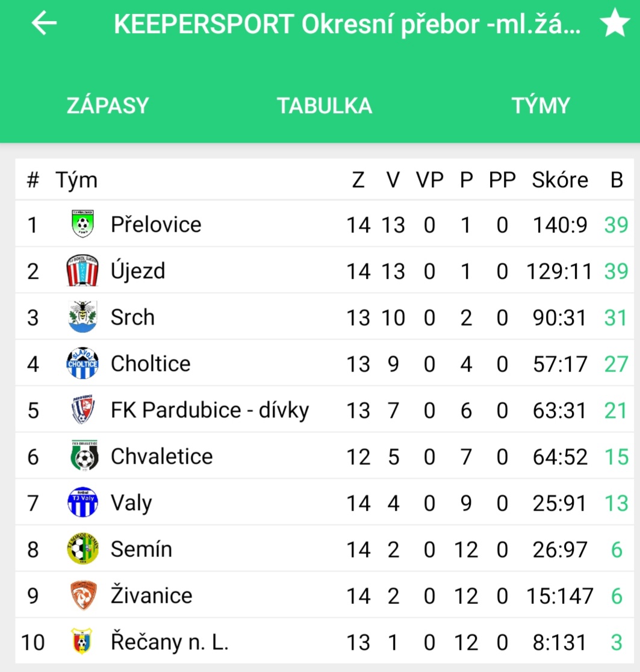Tap the TJ Valy blue logo

(82, 502)
